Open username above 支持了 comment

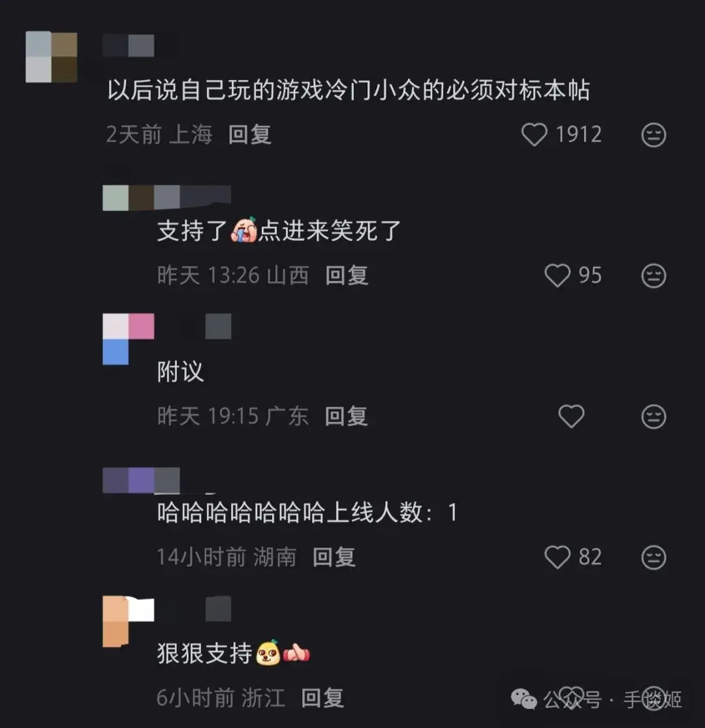pyautogui.click(x=167, y=198)
